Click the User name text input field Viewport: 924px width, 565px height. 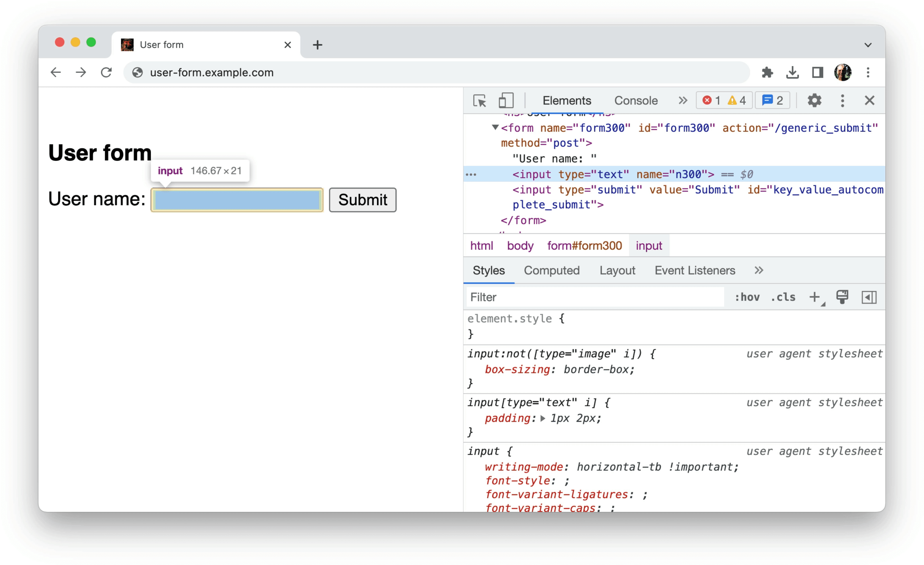[x=238, y=200]
